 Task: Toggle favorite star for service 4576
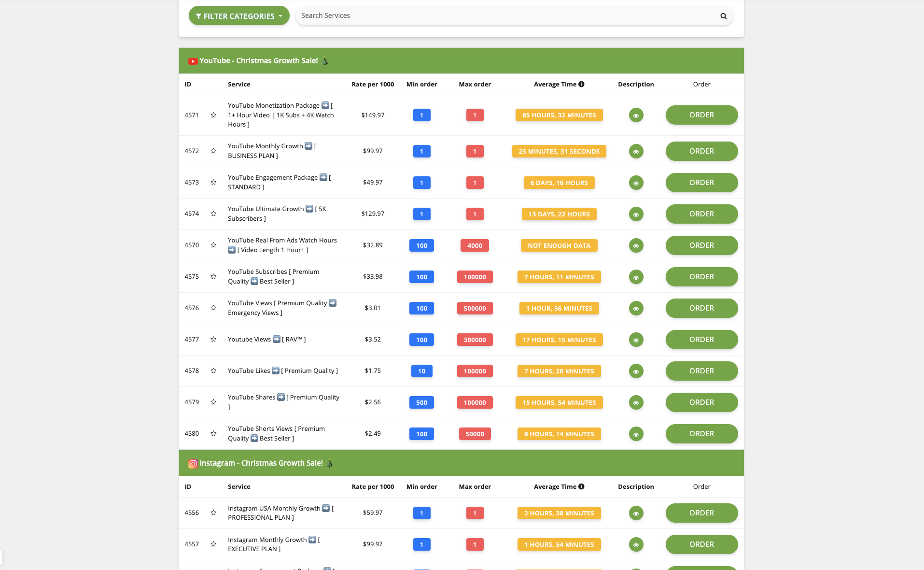[213, 308]
